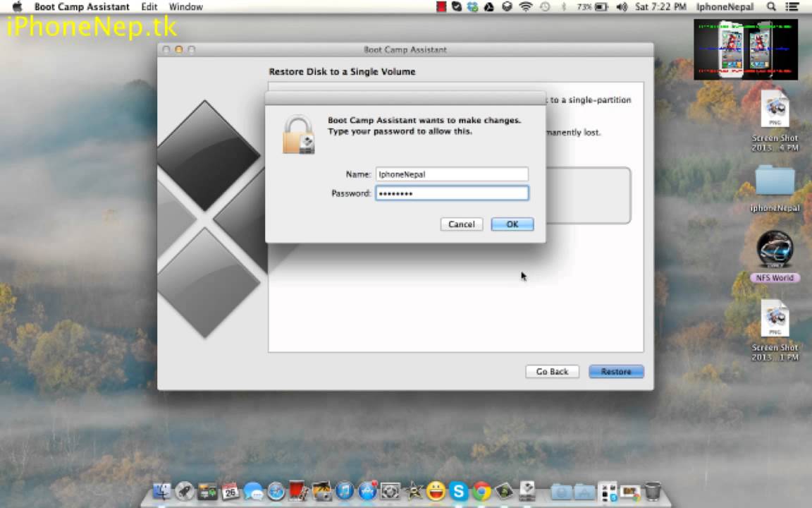Image resolution: width=812 pixels, height=508 pixels.
Task: Click the Dropbox menu bar icon
Action: click(x=472, y=7)
